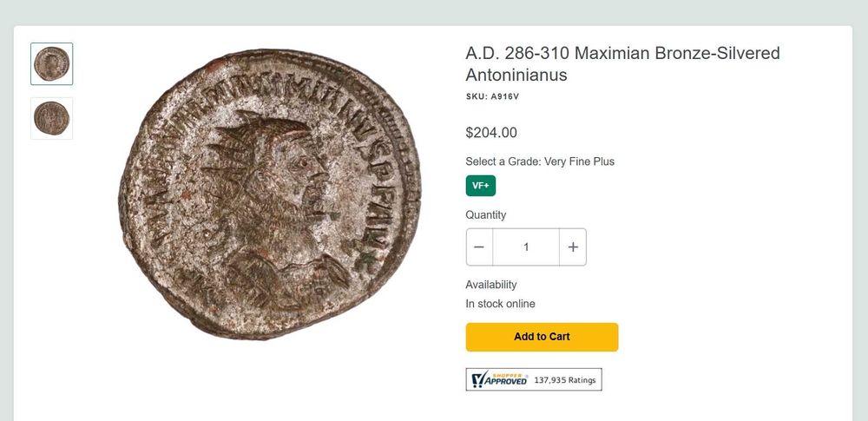View the 137,935 Ratings count
This screenshot has width=868, height=421.
point(564,380)
